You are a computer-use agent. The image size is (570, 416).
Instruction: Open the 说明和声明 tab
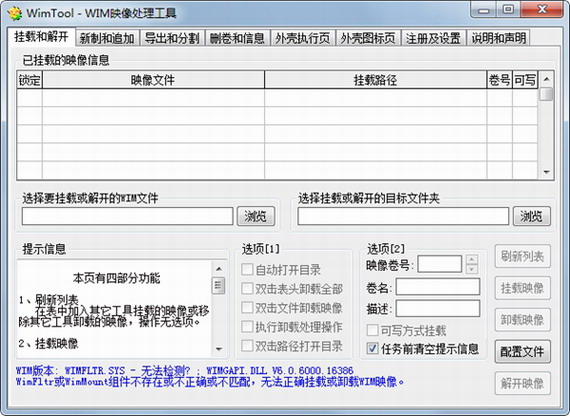[x=498, y=38]
